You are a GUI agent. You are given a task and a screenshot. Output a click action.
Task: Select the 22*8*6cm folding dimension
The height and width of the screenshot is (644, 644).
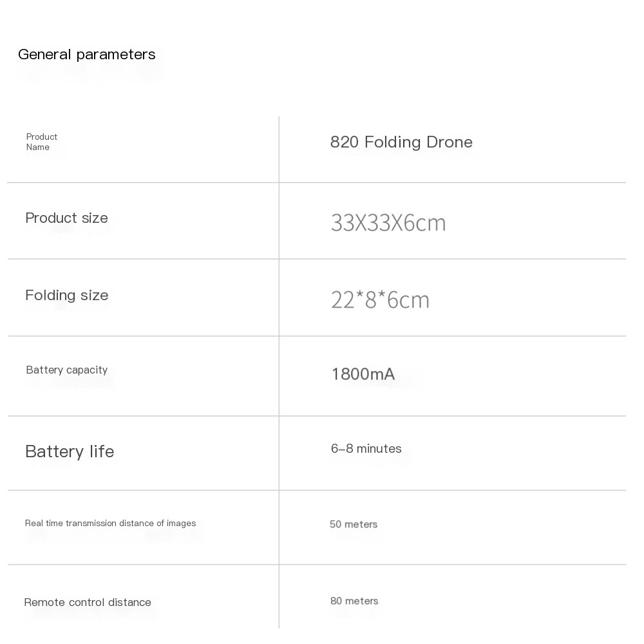[x=380, y=299]
